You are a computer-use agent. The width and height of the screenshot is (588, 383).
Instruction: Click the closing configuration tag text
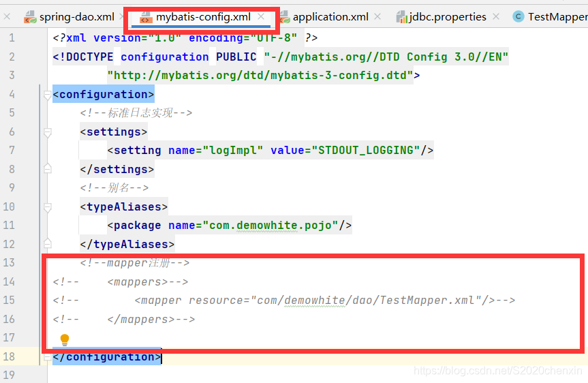pyautogui.click(x=107, y=356)
